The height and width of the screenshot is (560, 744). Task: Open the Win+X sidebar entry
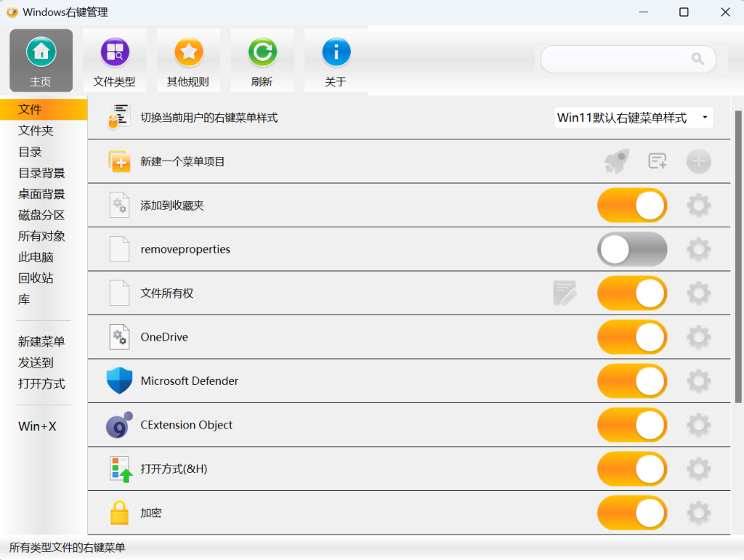tap(37, 426)
